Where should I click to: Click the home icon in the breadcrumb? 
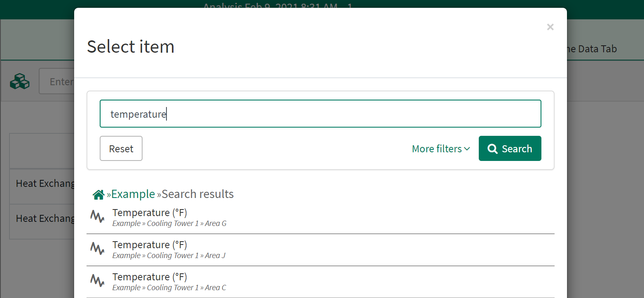tap(98, 195)
